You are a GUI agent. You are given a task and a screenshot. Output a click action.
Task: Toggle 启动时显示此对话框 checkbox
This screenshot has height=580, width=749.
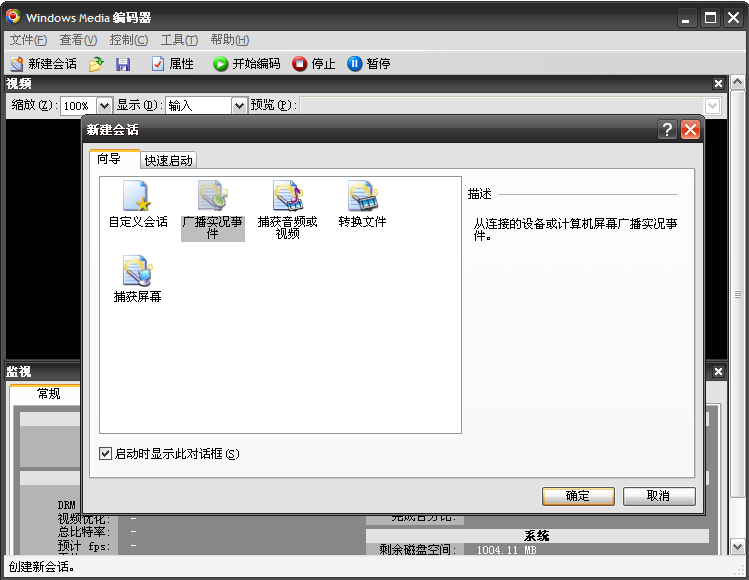[105, 453]
